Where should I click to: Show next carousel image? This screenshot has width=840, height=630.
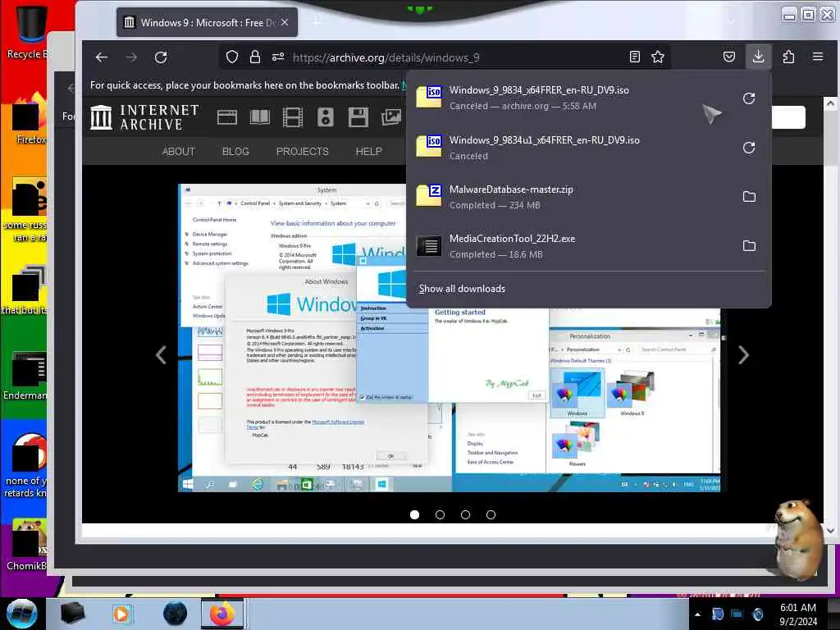(743, 354)
